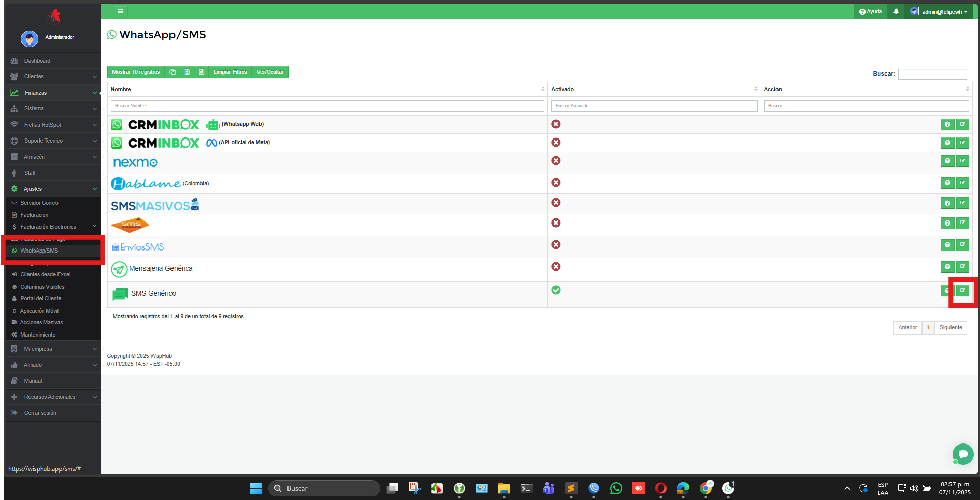Edit the SMS Genérico gateway
Image resolution: width=980 pixels, height=500 pixels.
962,291
